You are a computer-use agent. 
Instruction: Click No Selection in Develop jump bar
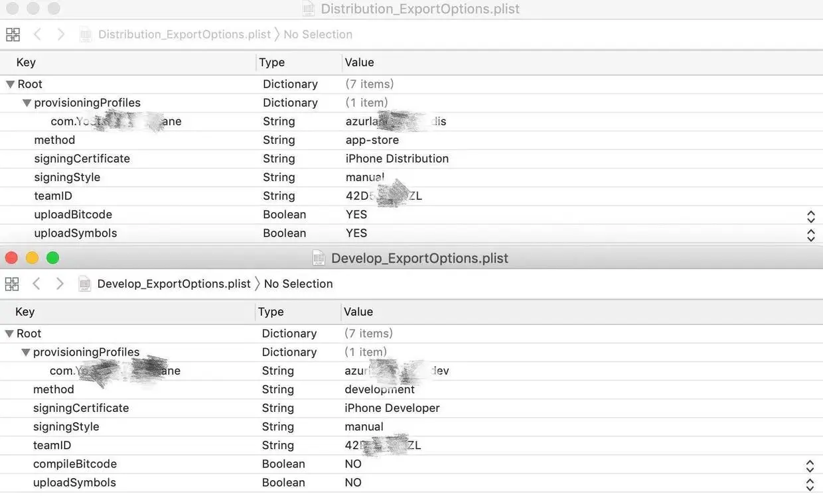click(299, 284)
